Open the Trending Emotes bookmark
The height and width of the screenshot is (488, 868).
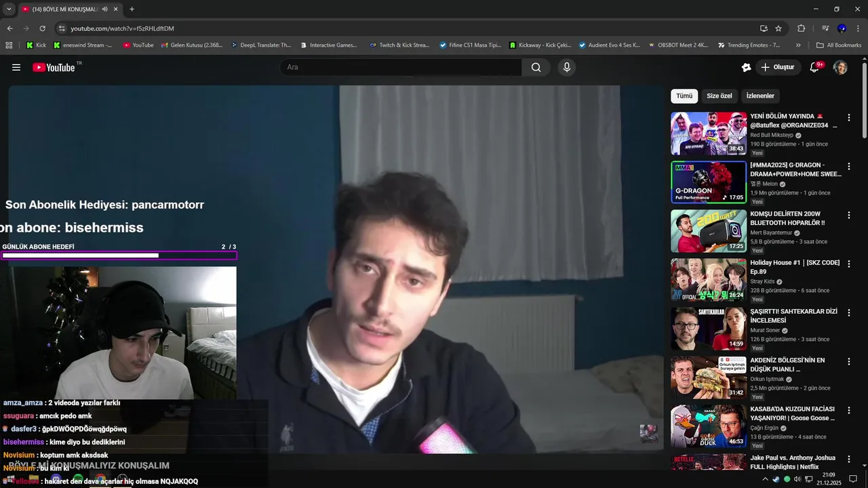click(x=749, y=45)
